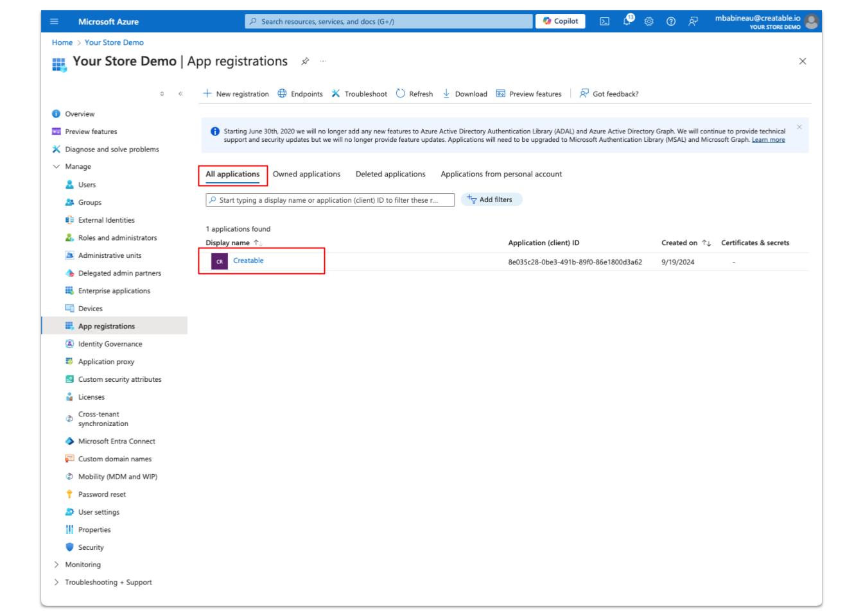Image resolution: width=863 pixels, height=616 pixels.
Task: Open account avatar menu
Action: (x=812, y=22)
